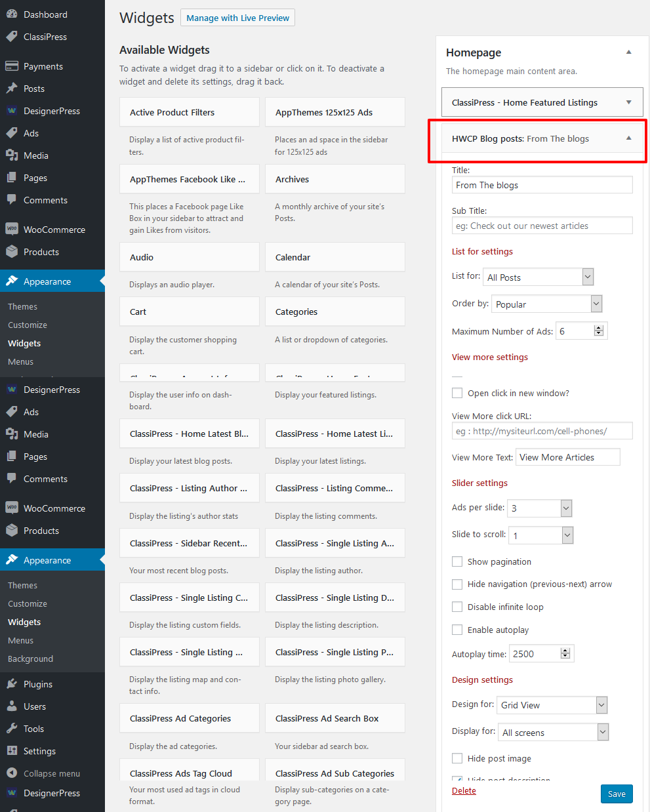
Task: Open the Ads per slide dropdown
Action: click(540, 508)
